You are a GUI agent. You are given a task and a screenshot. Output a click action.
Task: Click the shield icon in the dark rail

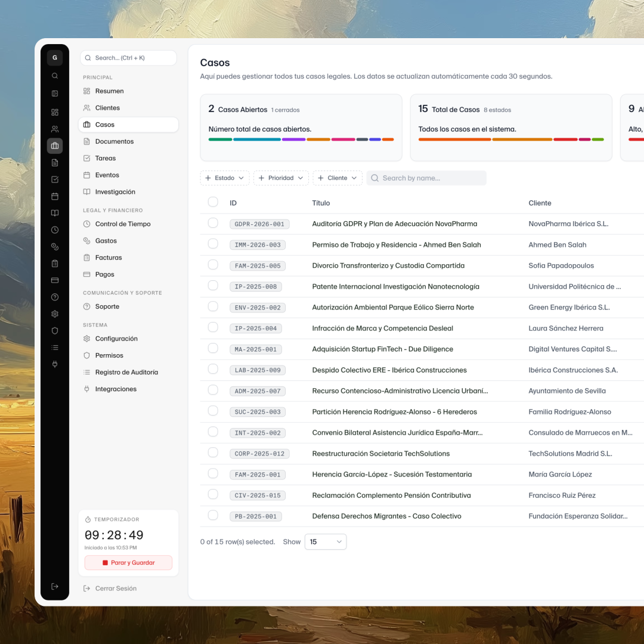click(55, 330)
